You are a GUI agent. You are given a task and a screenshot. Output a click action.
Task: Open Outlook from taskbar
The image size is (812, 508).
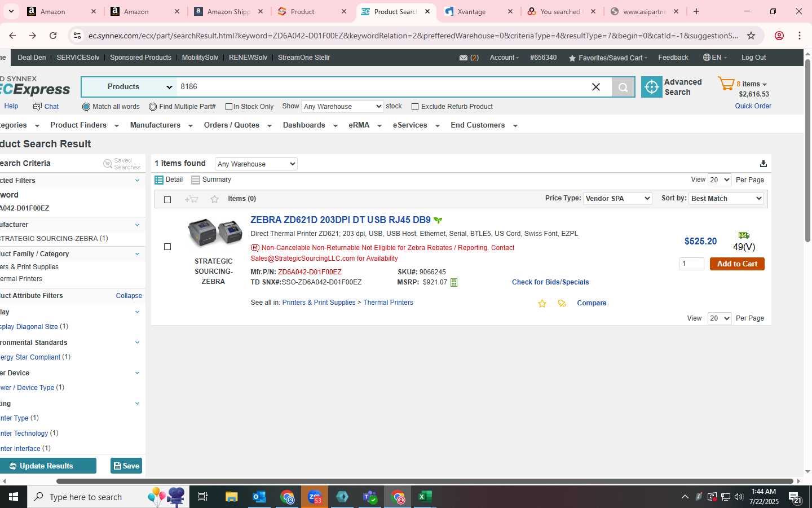(x=259, y=497)
